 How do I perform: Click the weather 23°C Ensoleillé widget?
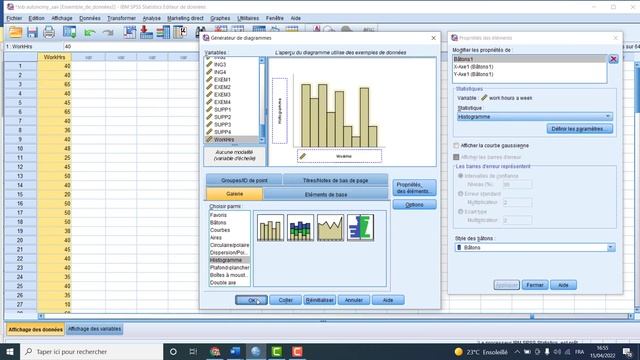tap(481, 351)
